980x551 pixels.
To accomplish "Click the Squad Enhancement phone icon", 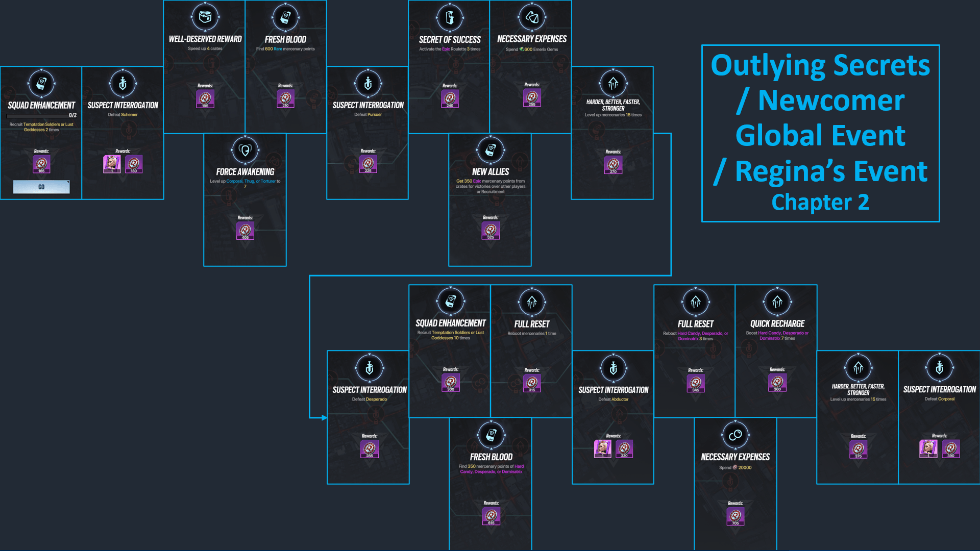I will pos(41,84).
